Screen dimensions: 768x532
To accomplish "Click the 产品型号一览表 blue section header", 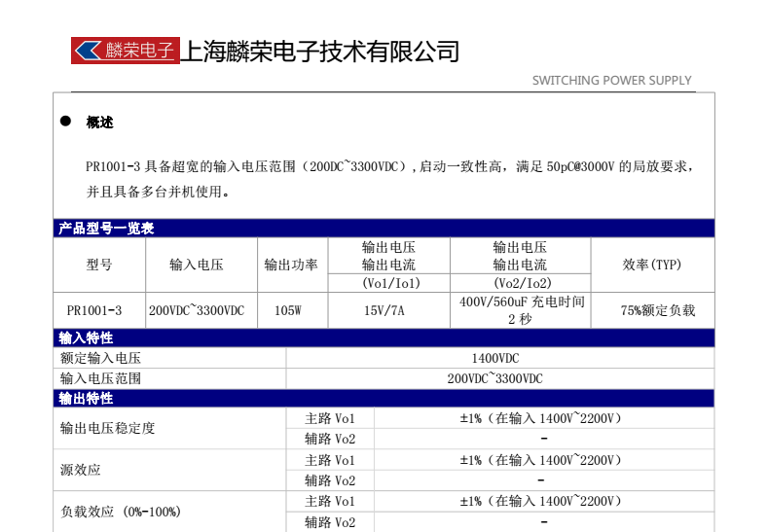I will (x=384, y=229).
